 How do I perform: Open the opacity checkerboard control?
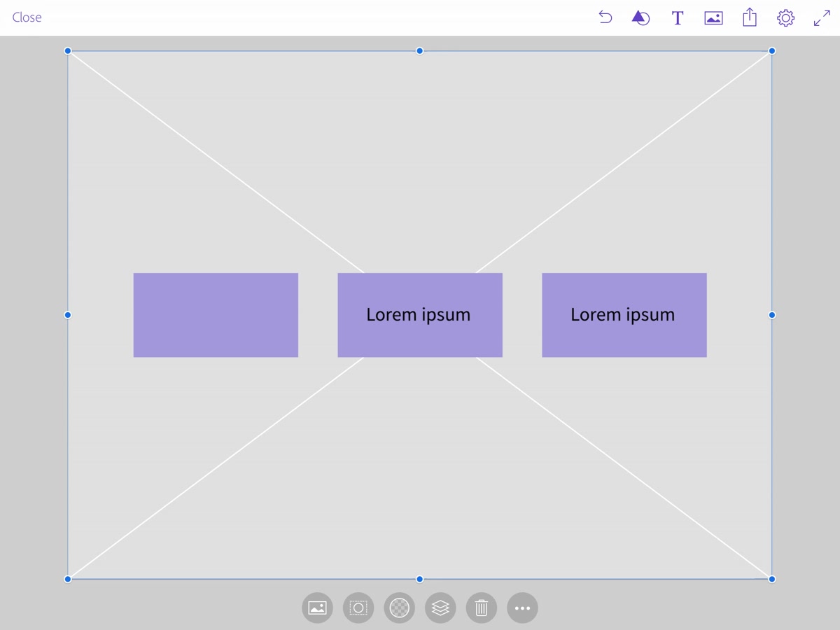point(399,608)
